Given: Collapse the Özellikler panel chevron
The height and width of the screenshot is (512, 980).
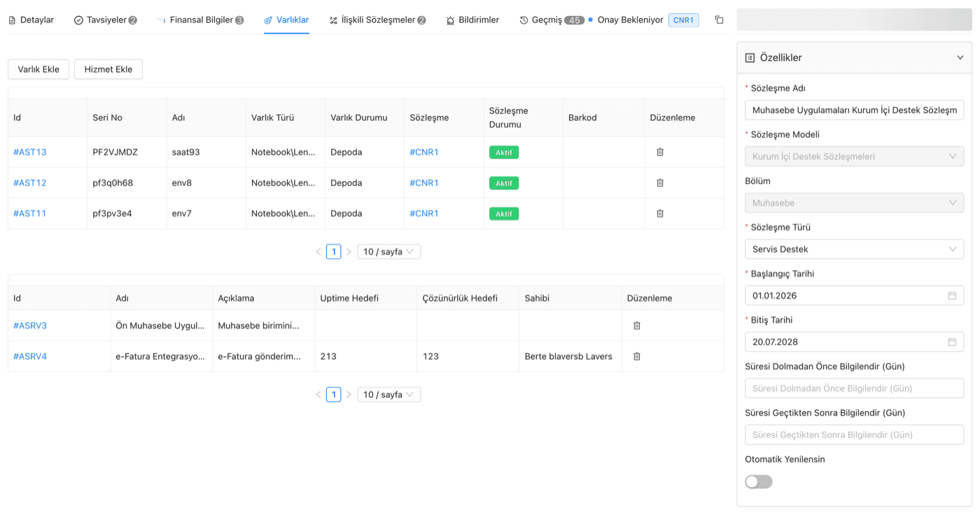Looking at the screenshot, I should click(x=960, y=58).
